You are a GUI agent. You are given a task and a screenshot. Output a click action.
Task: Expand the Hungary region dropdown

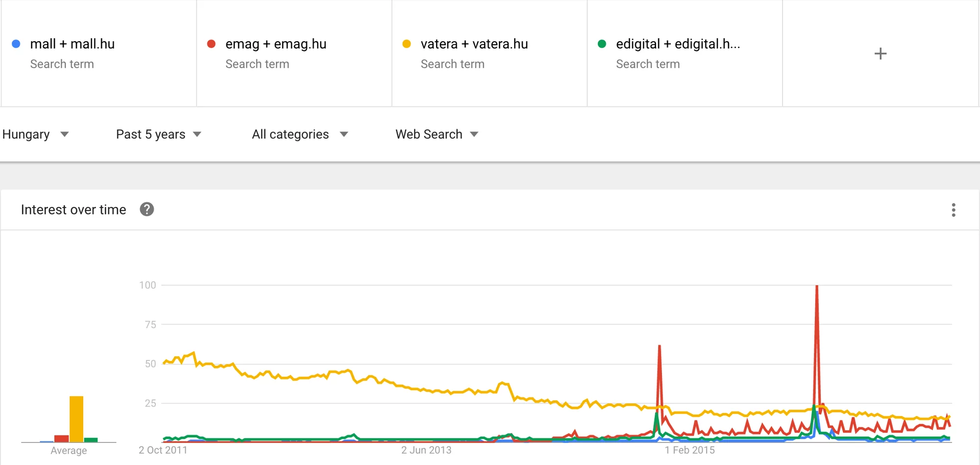pos(35,134)
